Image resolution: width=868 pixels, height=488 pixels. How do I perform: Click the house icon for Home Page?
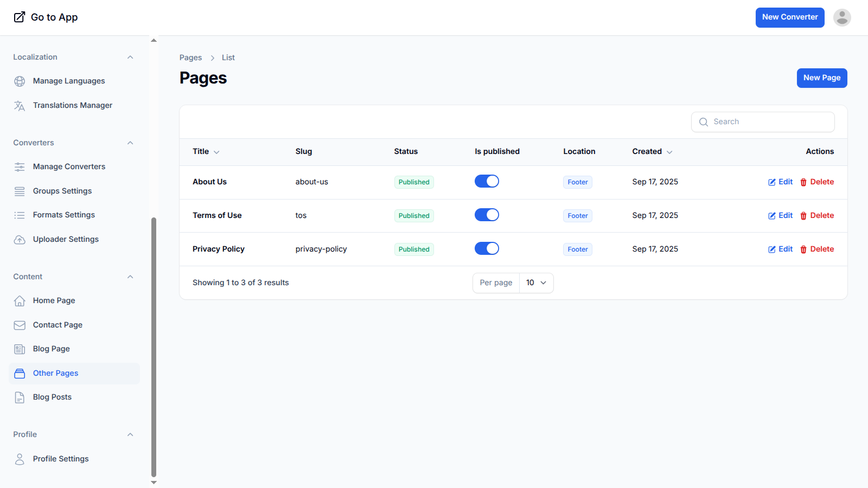(20, 301)
